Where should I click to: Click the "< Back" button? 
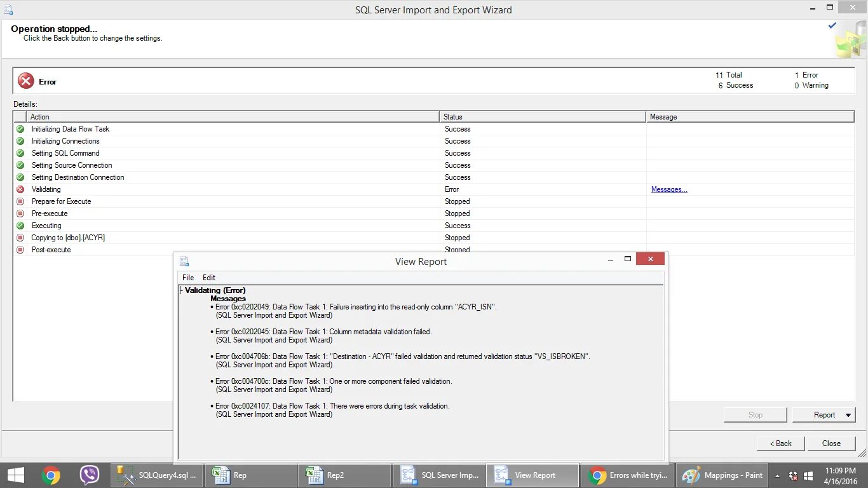click(780, 443)
